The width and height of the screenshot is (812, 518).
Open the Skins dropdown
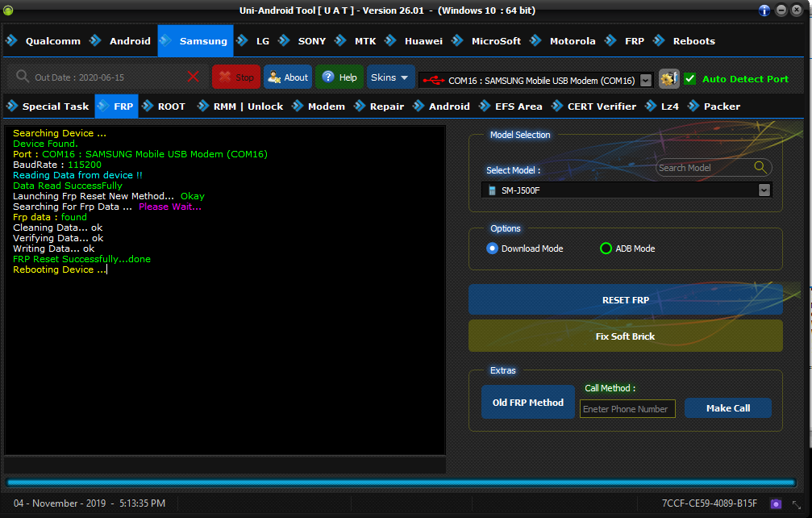(390, 77)
